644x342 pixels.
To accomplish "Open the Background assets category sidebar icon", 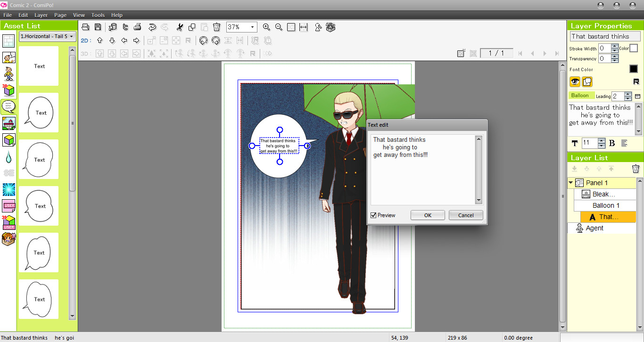I will pyautogui.click(x=8, y=123).
